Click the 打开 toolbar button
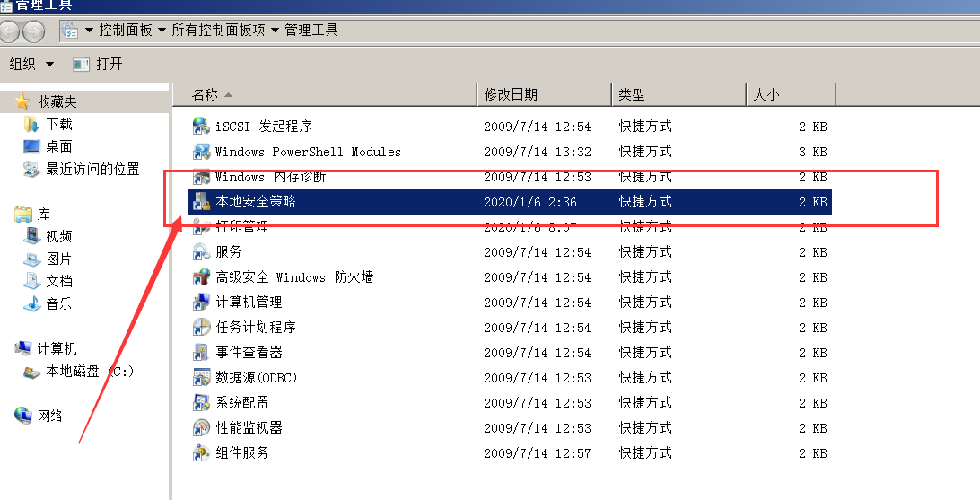The image size is (980, 500). (98, 64)
